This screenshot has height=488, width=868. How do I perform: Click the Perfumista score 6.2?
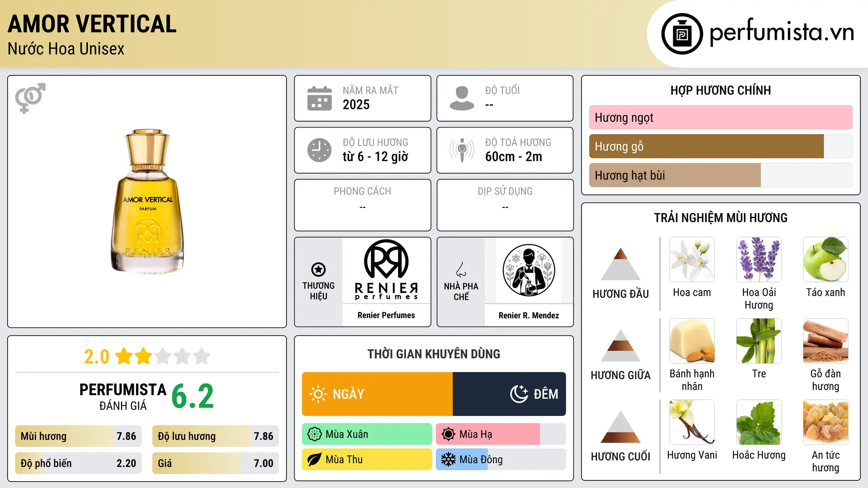coord(193,396)
